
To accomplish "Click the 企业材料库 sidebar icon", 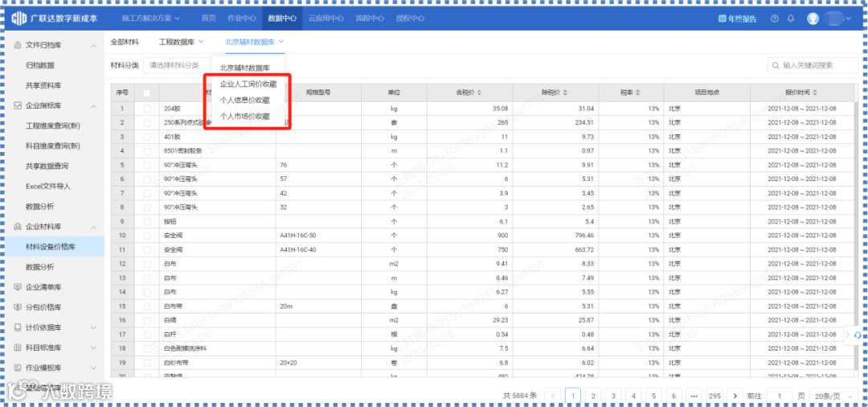I will [17, 227].
